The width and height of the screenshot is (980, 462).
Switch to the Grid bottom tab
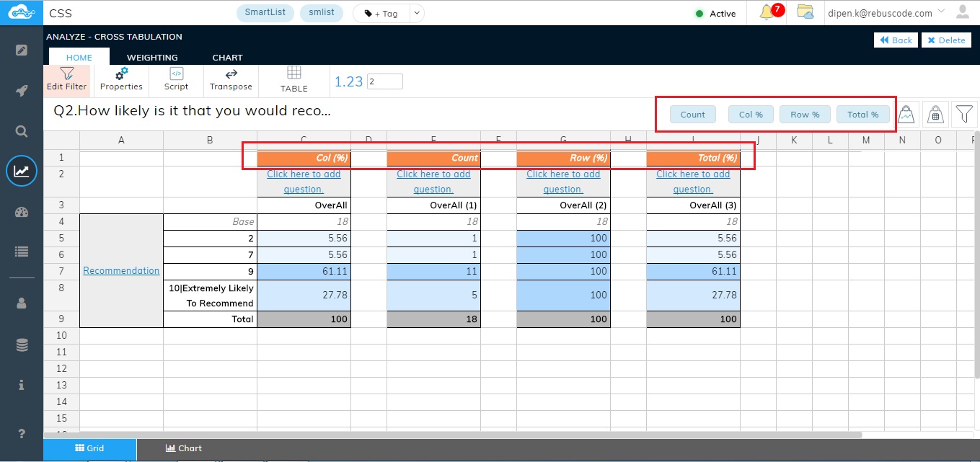89,448
